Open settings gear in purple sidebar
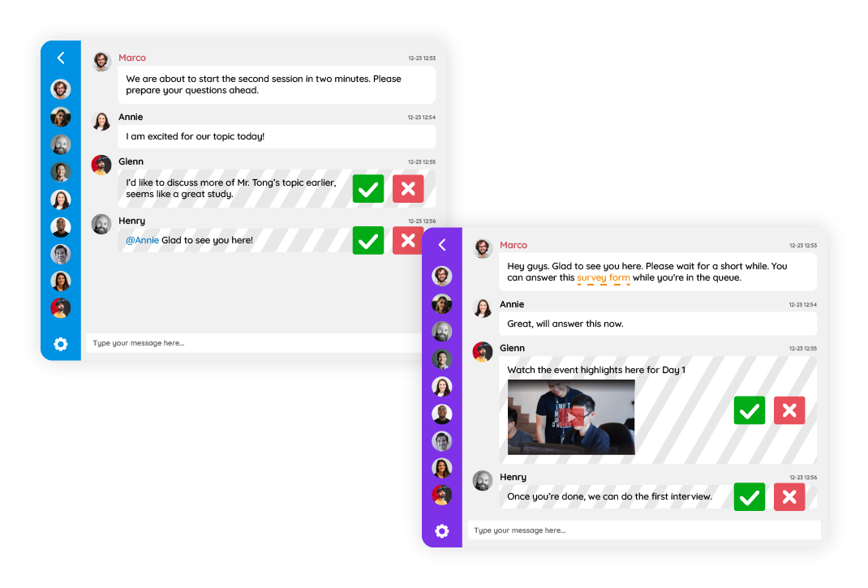The height and width of the screenshot is (588, 868). coord(442,531)
